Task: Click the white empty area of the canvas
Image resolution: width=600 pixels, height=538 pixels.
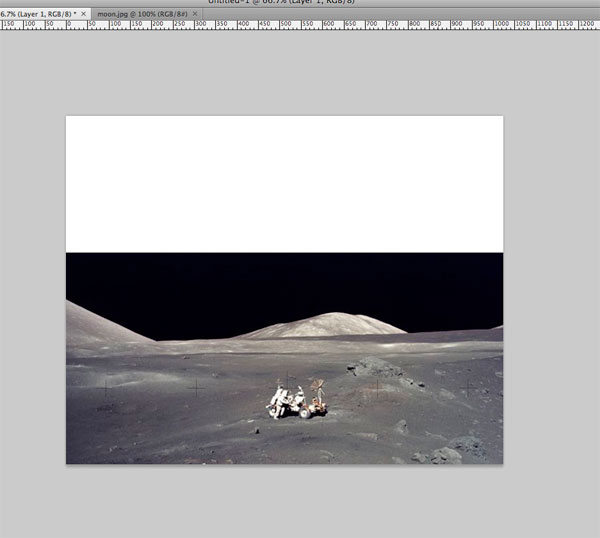Action: click(284, 183)
